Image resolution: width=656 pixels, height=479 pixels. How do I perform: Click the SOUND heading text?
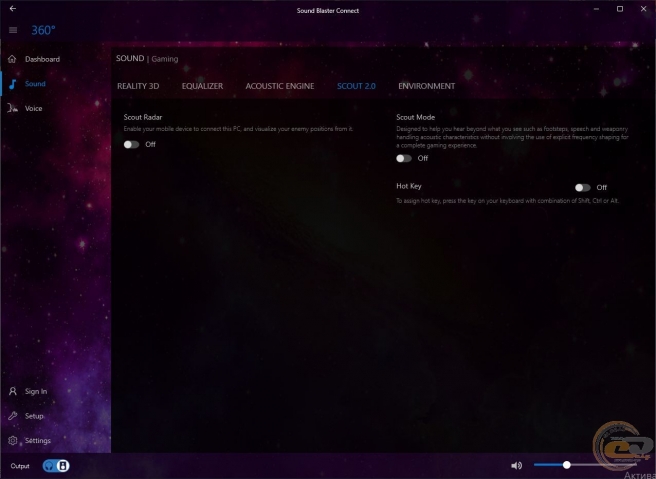tap(130, 59)
